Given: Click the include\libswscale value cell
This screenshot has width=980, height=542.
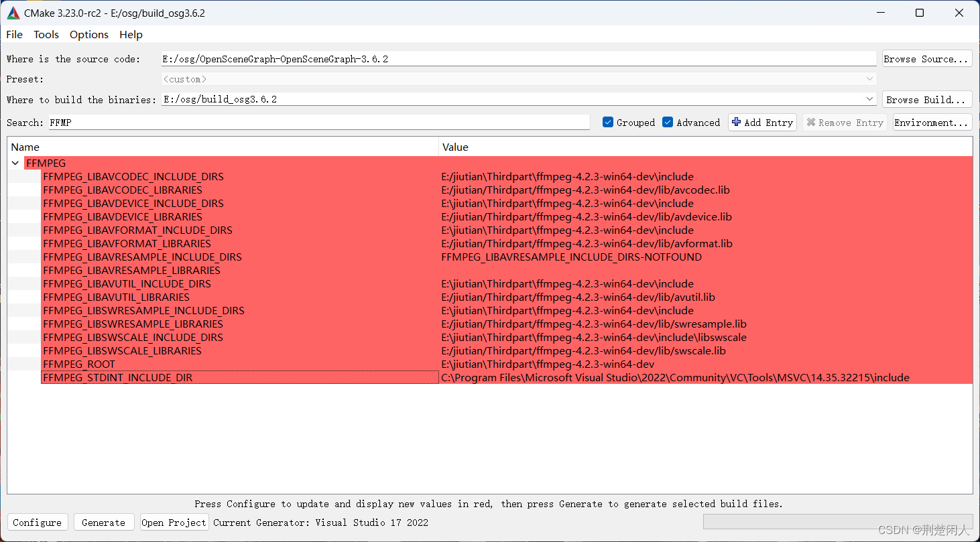Looking at the screenshot, I should click(x=594, y=338).
